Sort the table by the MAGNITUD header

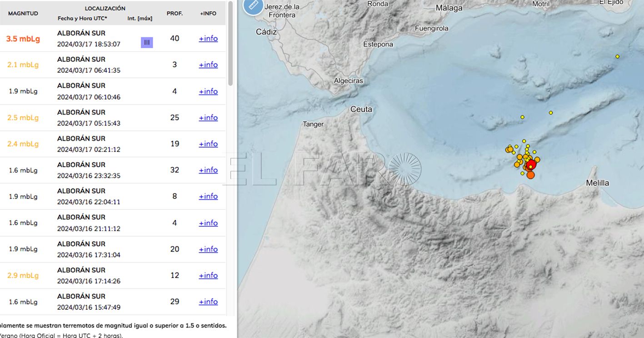(x=24, y=13)
